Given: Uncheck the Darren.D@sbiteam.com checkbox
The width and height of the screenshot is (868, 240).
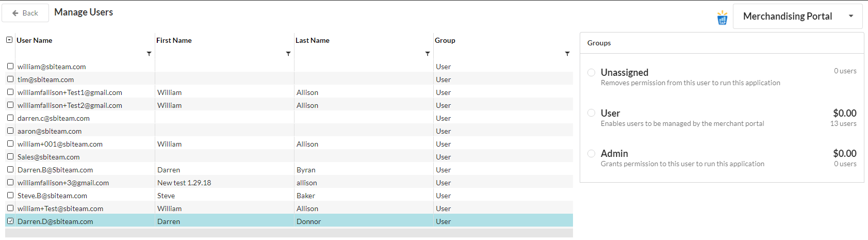Looking at the screenshot, I should 10,221.
